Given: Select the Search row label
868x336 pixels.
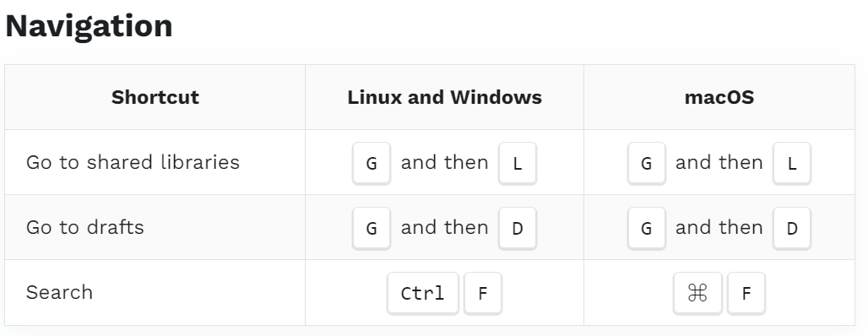Looking at the screenshot, I should (x=59, y=292).
